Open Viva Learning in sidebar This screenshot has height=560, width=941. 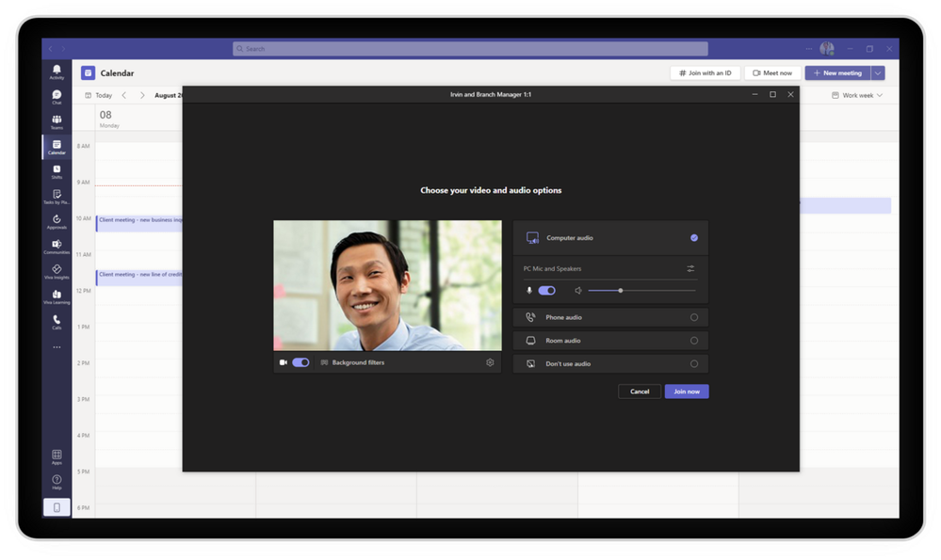(57, 296)
